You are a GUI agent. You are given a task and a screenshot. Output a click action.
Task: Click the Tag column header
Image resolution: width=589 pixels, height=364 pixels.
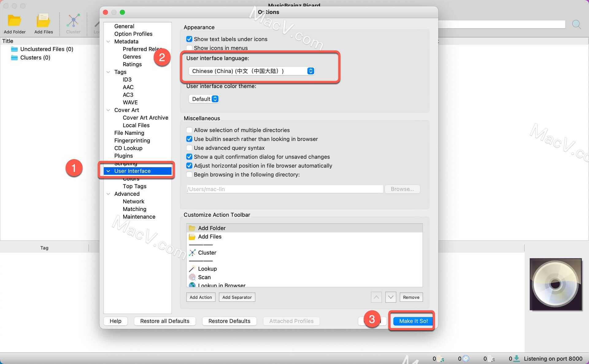tap(44, 248)
